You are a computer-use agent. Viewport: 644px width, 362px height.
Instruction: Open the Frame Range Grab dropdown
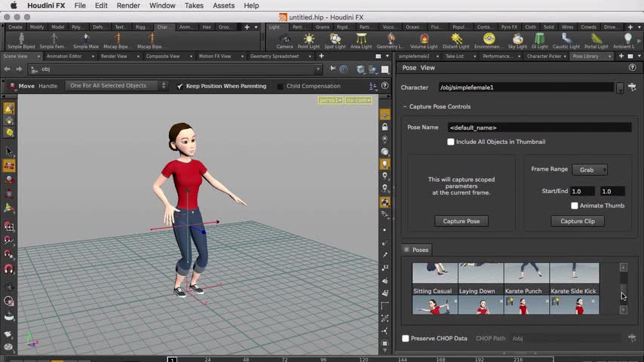pyautogui.click(x=590, y=170)
